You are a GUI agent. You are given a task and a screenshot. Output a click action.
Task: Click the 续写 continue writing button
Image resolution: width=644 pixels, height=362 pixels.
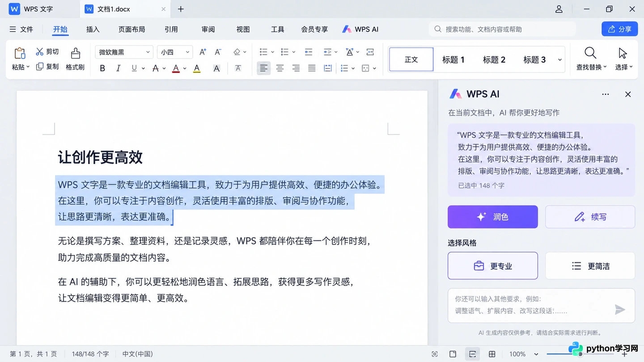pos(590,217)
